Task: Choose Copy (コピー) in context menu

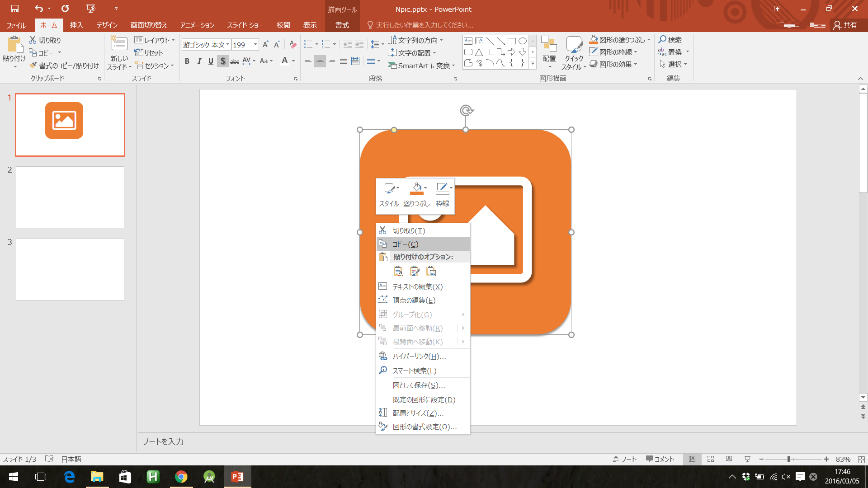Action: click(423, 244)
